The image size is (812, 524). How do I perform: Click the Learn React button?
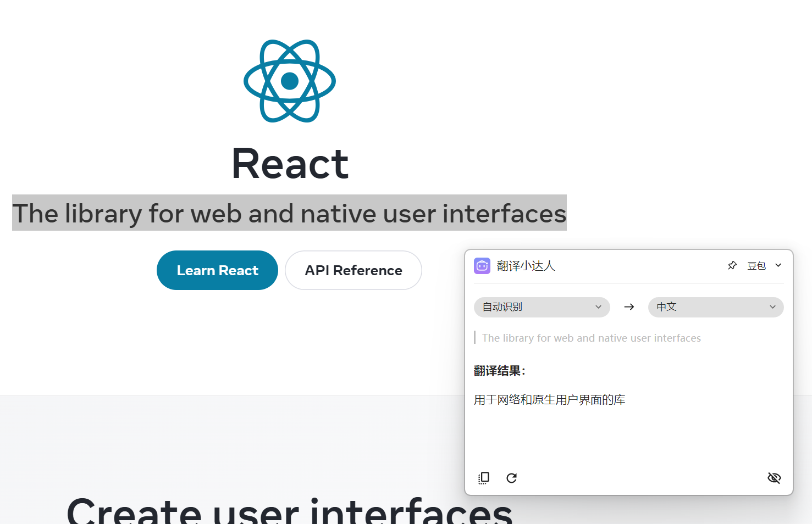tap(217, 270)
